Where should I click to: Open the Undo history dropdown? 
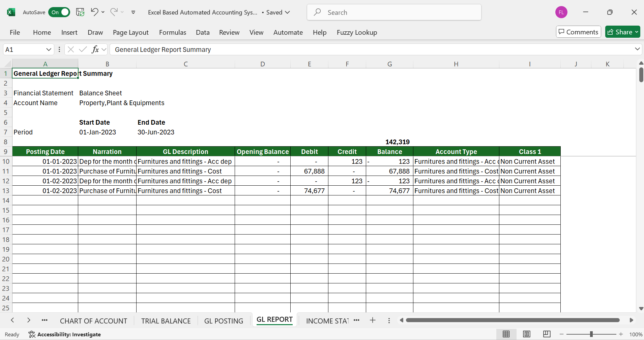click(103, 12)
